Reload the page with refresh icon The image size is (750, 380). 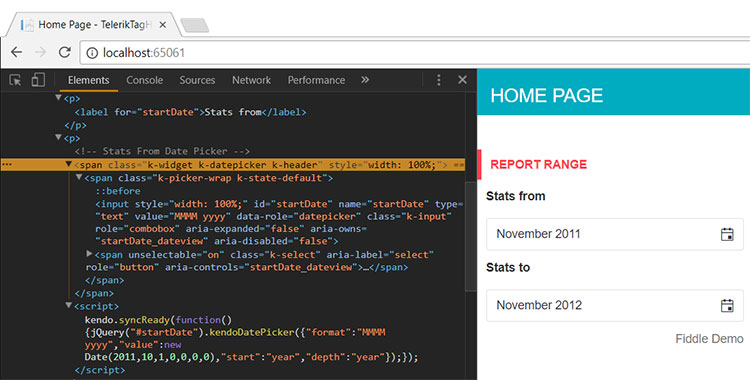65,52
